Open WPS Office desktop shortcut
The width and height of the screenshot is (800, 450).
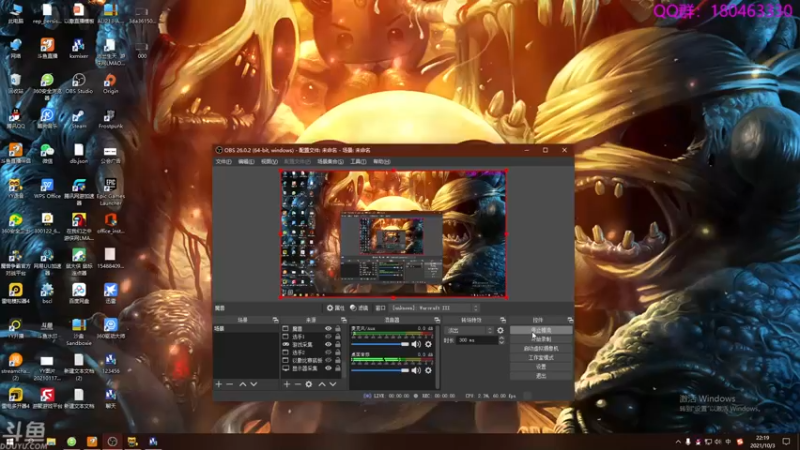coord(47,188)
